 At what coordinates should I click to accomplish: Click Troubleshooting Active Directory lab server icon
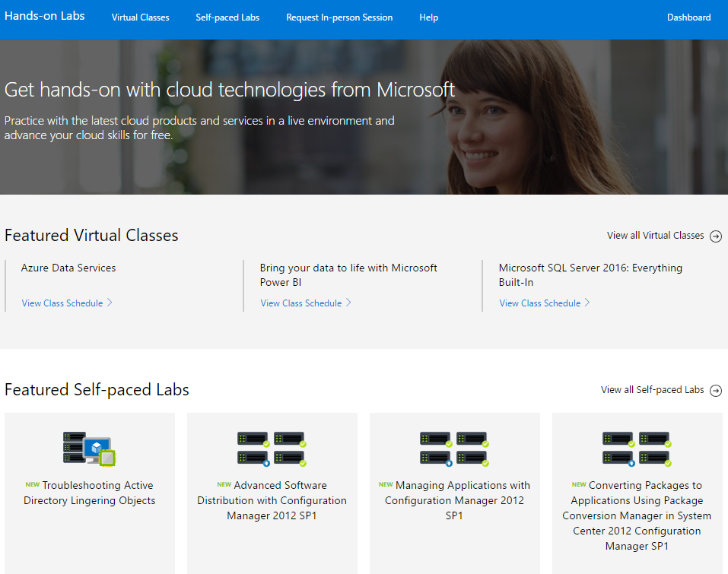(x=89, y=449)
